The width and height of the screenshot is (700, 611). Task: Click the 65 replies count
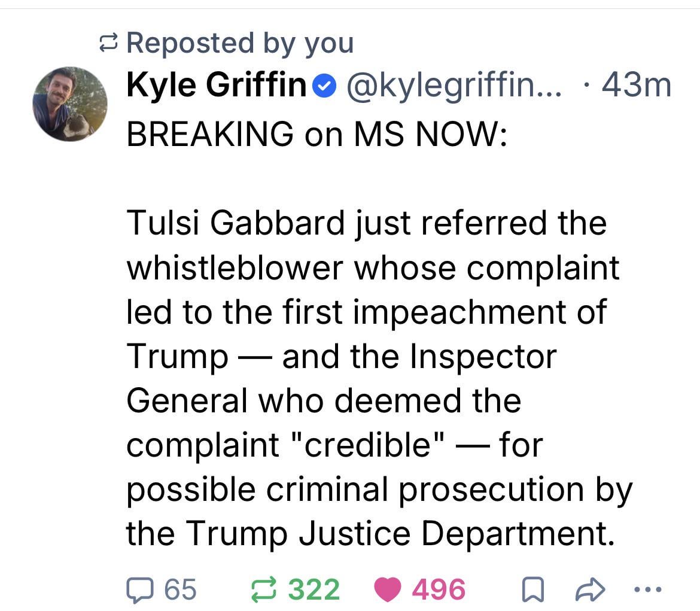pyautogui.click(x=181, y=589)
